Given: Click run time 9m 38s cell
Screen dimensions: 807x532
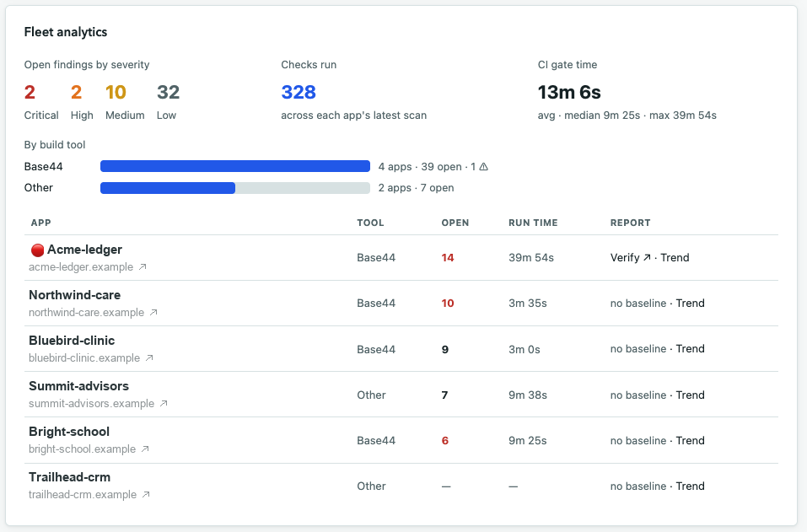Looking at the screenshot, I should pyautogui.click(x=528, y=395).
